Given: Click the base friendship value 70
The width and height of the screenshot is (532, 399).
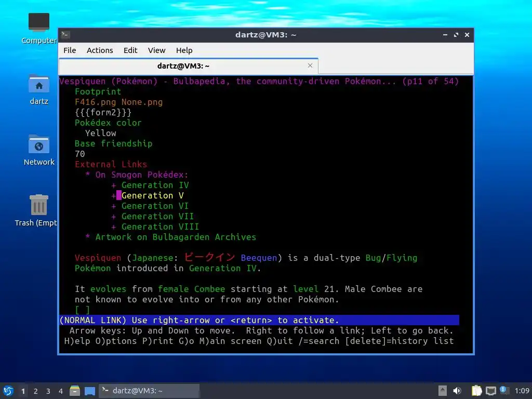Looking at the screenshot, I should pos(79,154).
